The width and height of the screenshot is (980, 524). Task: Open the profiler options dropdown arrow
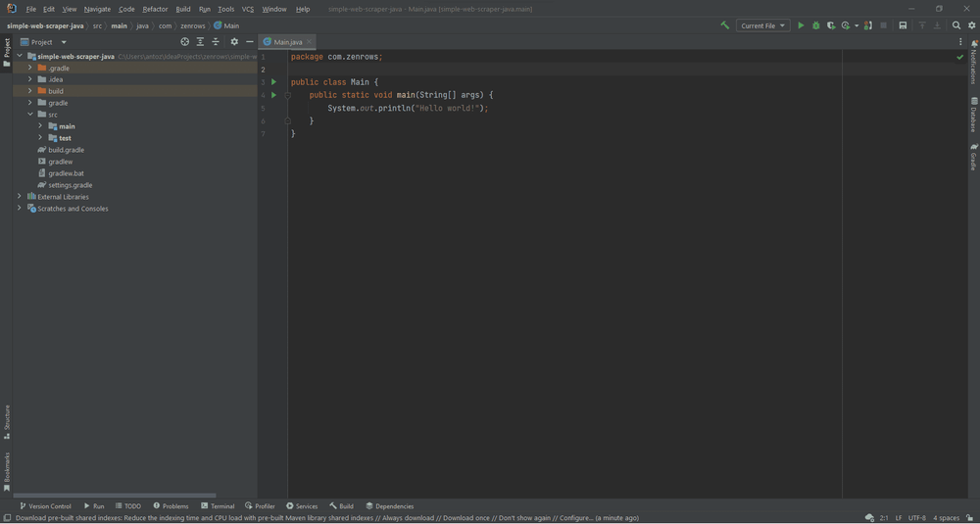pos(857,25)
